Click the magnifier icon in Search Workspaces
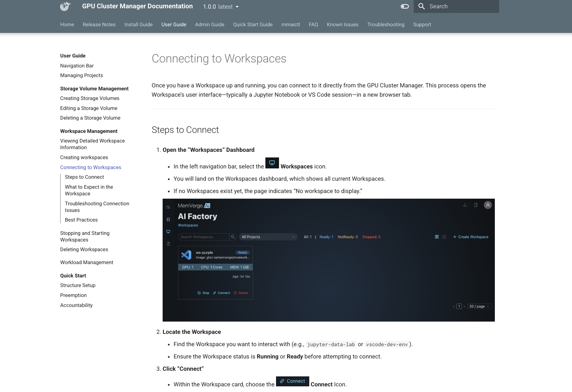Image resolution: width=572 pixels, height=392 pixels. (x=233, y=237)
